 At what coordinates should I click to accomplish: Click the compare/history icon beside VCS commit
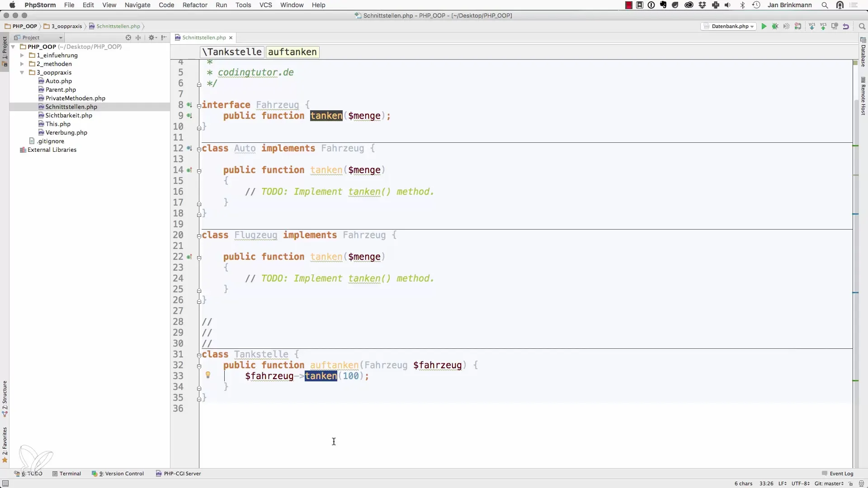[835, 26]
